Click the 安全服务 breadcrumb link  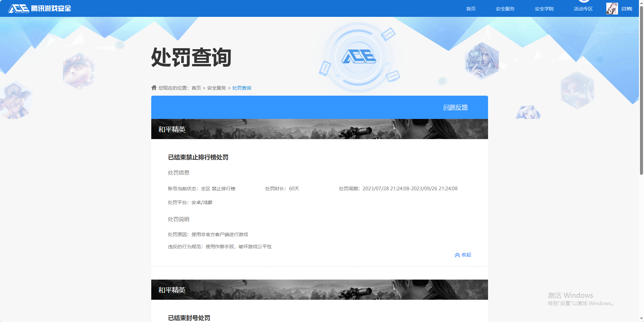[x=216, y=88]
